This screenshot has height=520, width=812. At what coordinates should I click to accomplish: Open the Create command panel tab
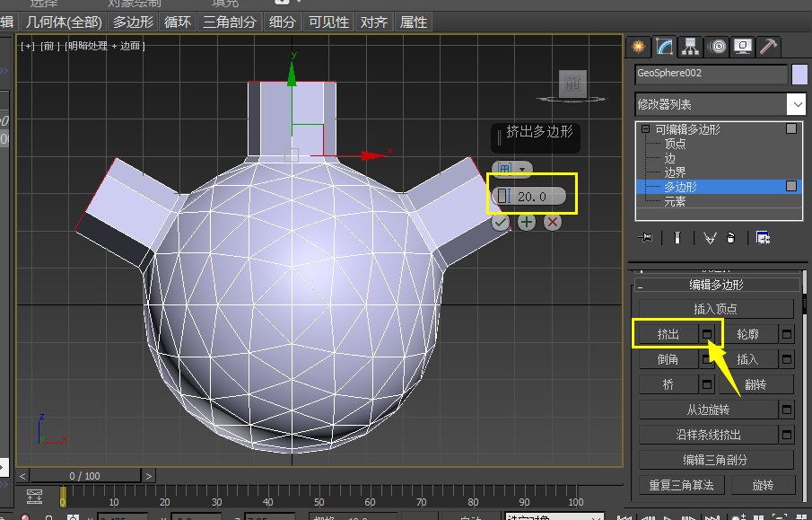pyautogui.click(x=638, y=46)
